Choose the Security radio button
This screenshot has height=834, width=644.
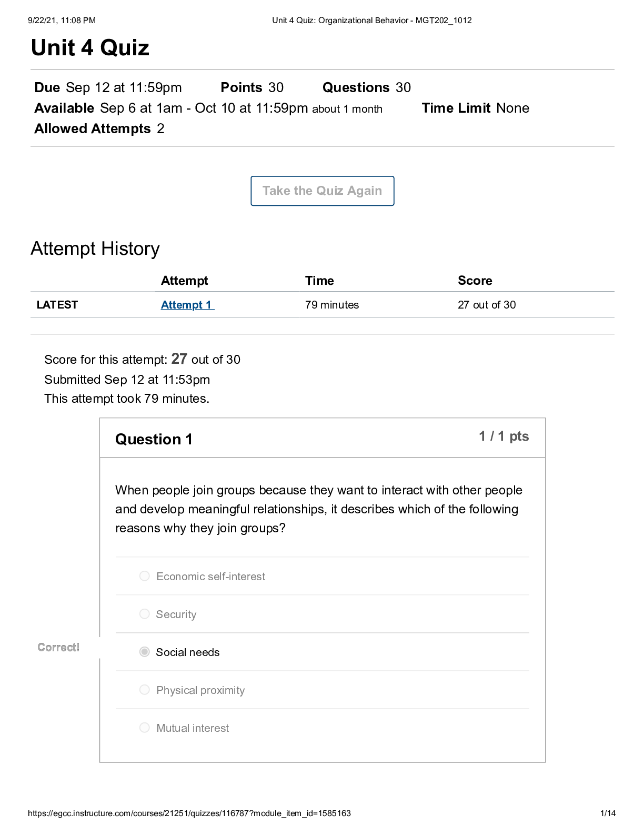tap(145, 614)
